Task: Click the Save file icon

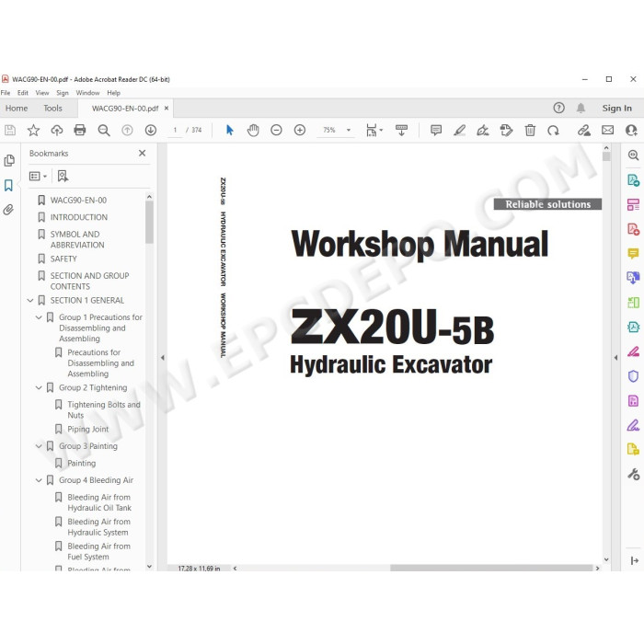Action: [10, 131]
